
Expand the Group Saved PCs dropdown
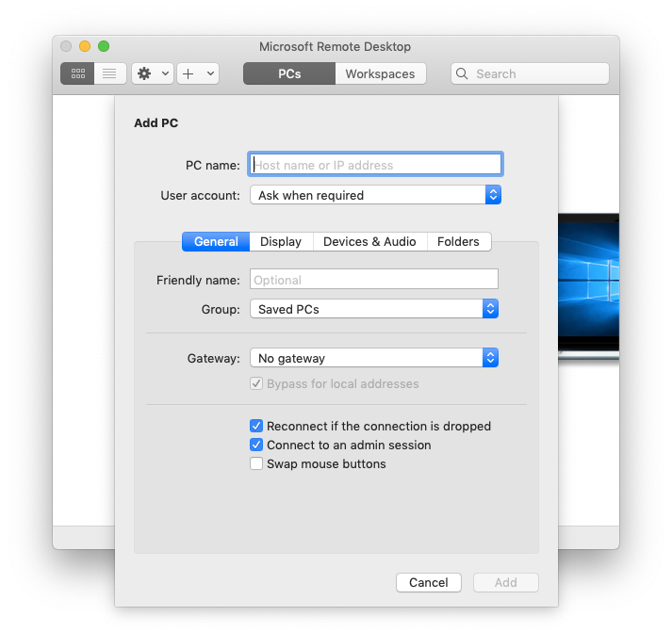coord(373,309)
